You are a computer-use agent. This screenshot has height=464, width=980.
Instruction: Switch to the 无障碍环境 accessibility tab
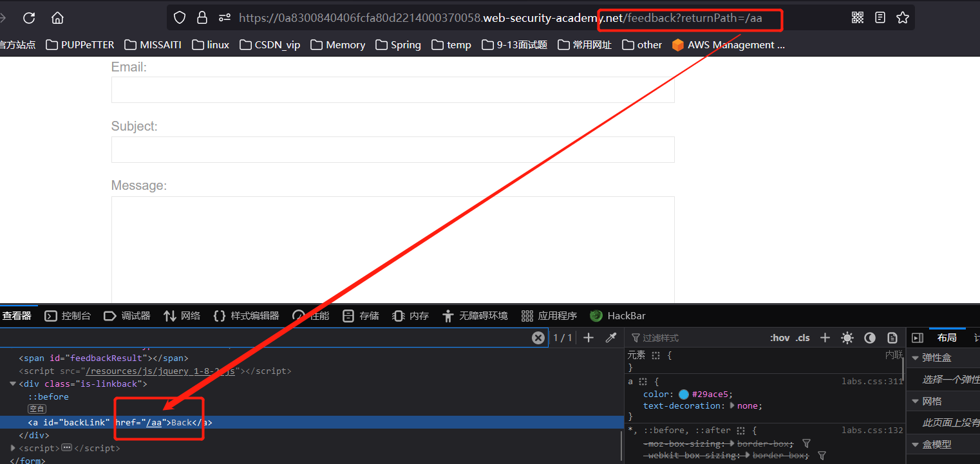(475, 316)
